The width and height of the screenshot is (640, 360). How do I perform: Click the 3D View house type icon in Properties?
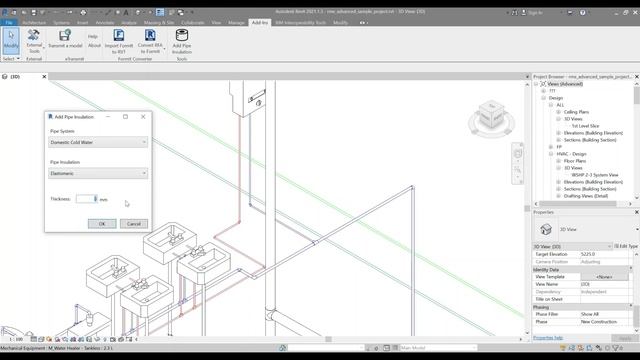[546, 229]
